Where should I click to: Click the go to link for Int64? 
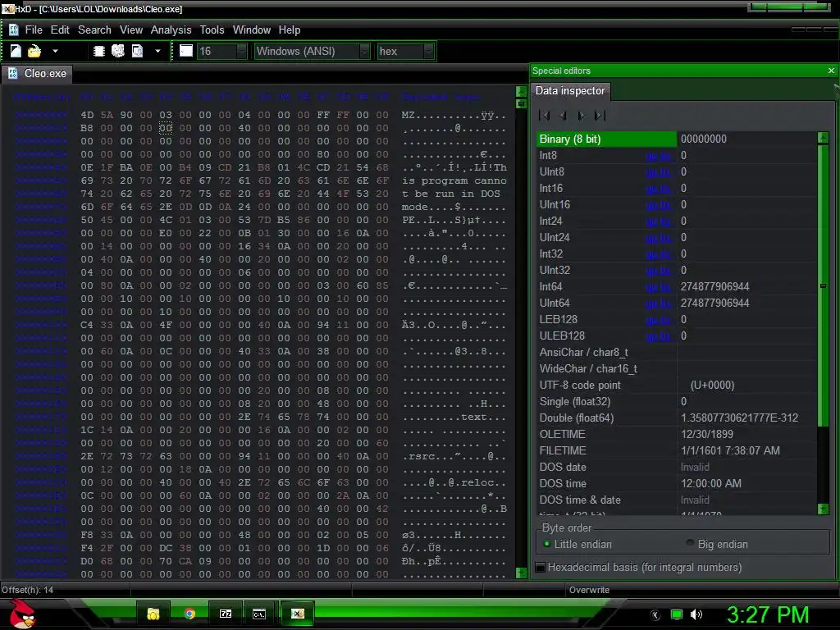[x=659, y=287]
